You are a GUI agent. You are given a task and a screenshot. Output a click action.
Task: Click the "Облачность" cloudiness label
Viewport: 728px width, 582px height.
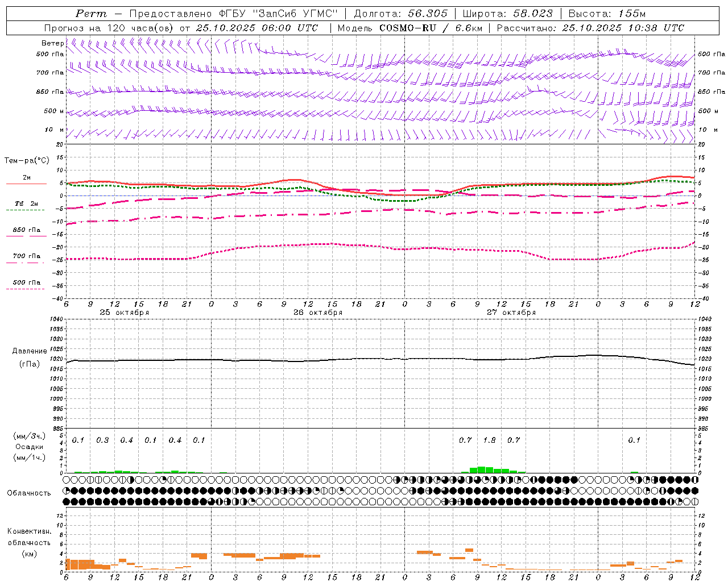tap(29, 493)
